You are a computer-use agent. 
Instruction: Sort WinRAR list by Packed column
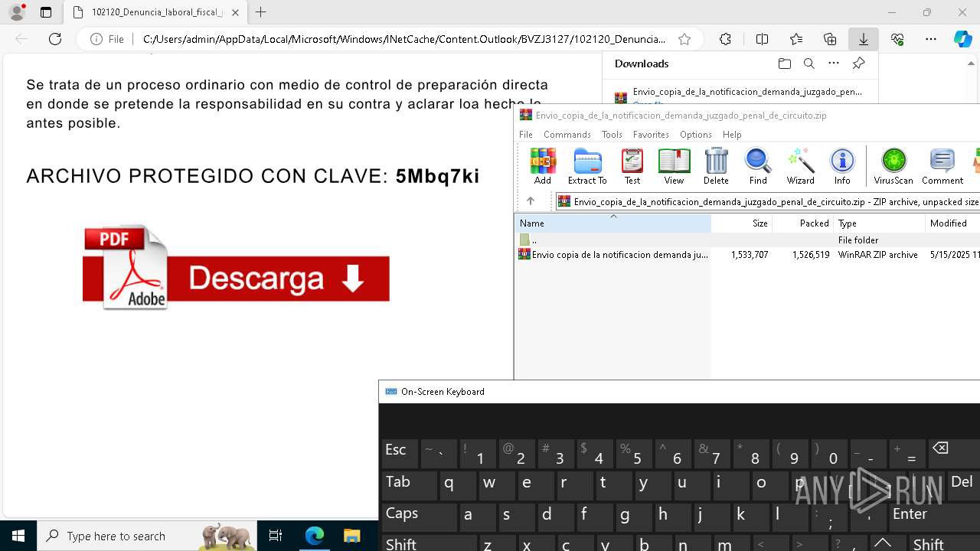(x=802, y=223)
